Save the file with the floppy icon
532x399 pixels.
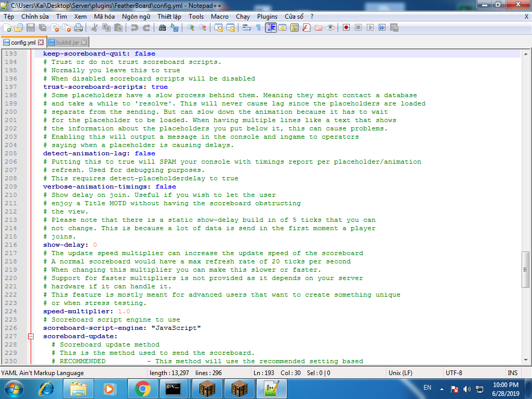31,28
